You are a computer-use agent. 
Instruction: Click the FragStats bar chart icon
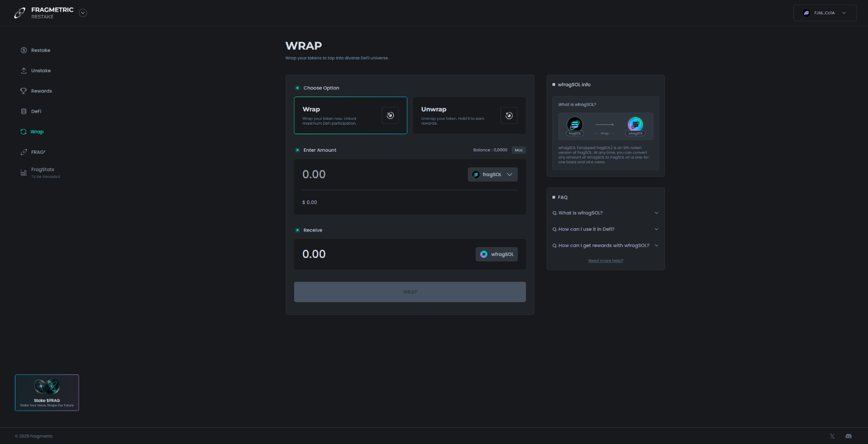pyautogui.click(x=24, y=173)
